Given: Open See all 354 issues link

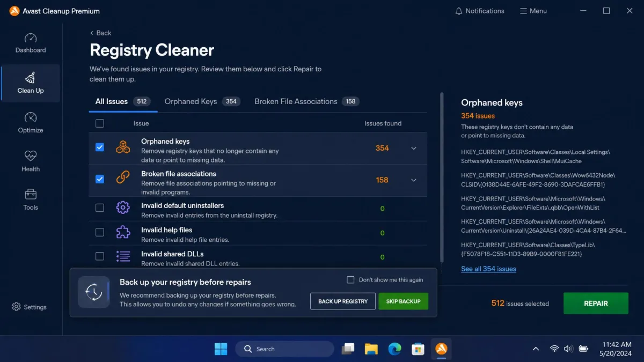Looking at the screenshot, I should (488, 269).
